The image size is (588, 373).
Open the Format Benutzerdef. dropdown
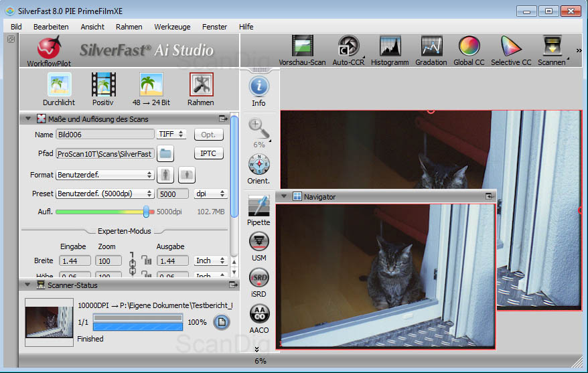[x=104, y=175]
